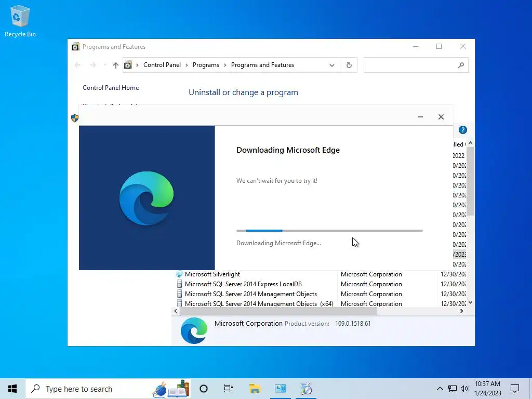Switch to the Edge installer taskbar icon
This screenshot has height=399, width=532.
coord(306,389)
